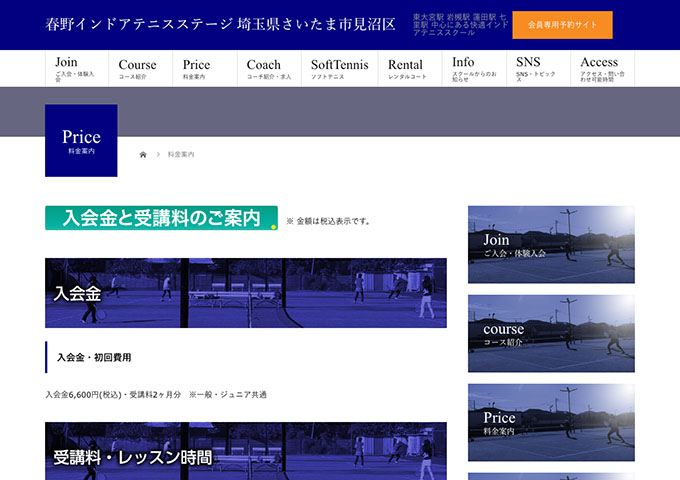Open the Access navigation item

point(602,69)
